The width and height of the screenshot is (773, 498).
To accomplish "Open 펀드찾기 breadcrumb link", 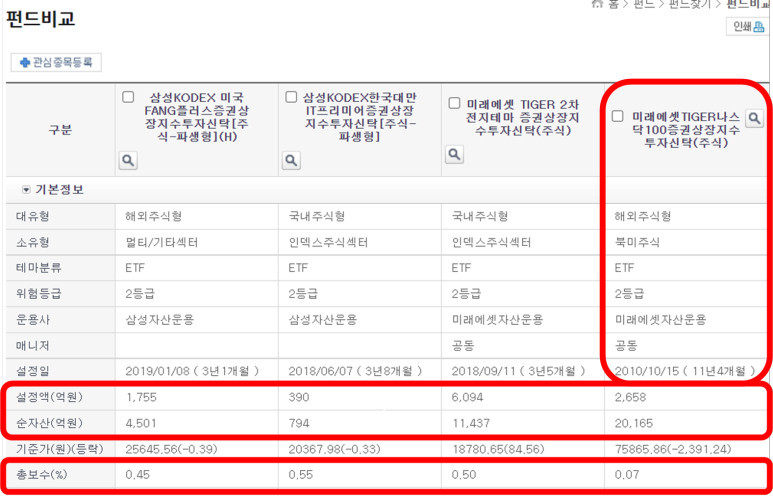I will coord(689,4).
